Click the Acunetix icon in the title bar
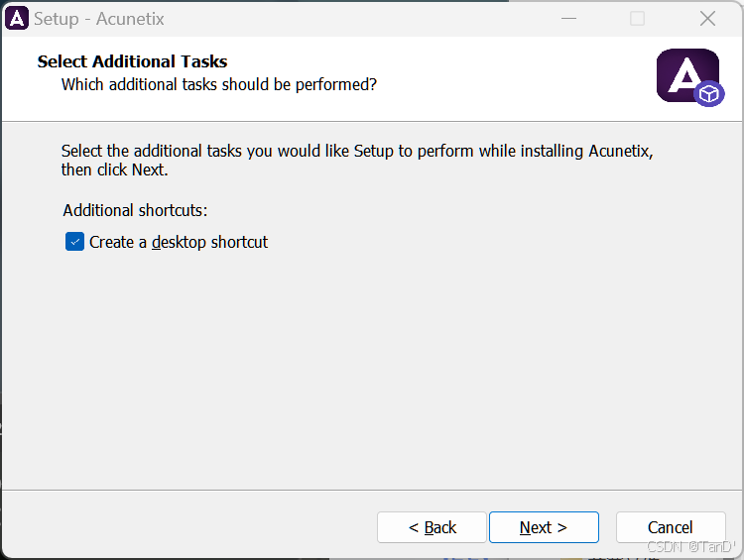 tap(17, 18)
